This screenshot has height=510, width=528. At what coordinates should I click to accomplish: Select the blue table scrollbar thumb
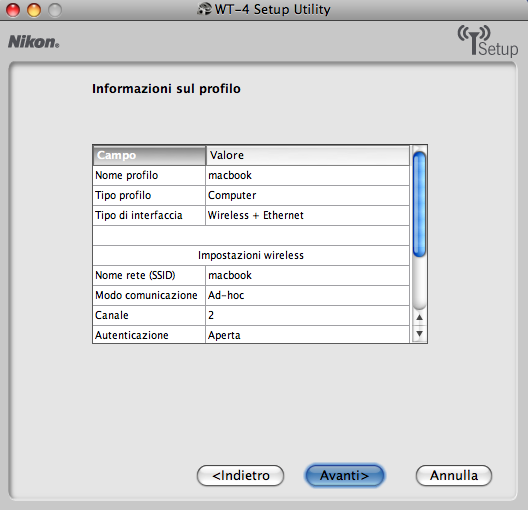[x=419, y=205]
